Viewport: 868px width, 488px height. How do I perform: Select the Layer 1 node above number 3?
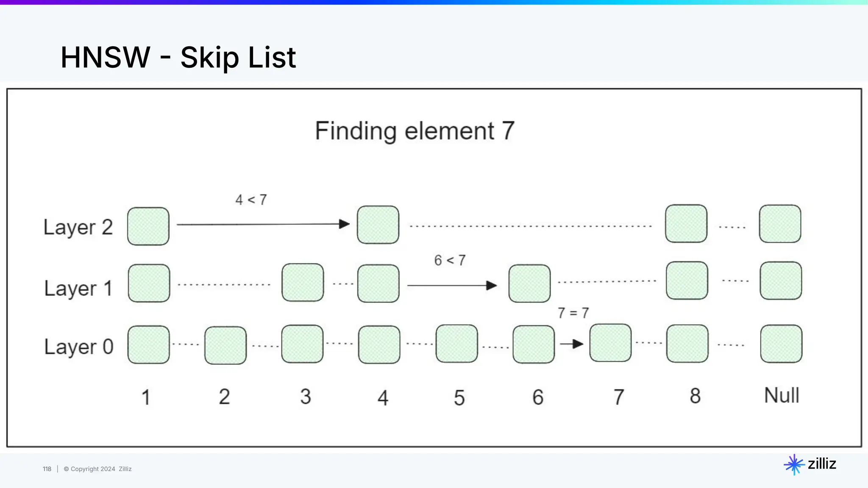click(x=303, y=283)
